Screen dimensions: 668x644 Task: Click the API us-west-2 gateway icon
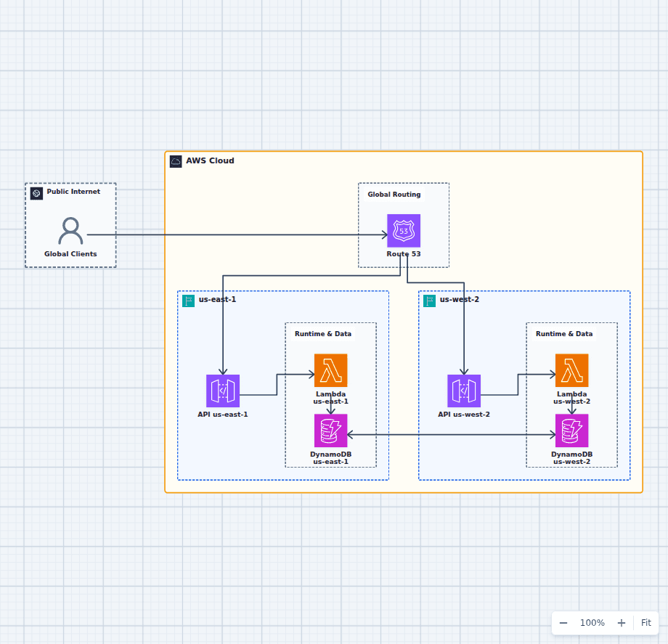464,391
